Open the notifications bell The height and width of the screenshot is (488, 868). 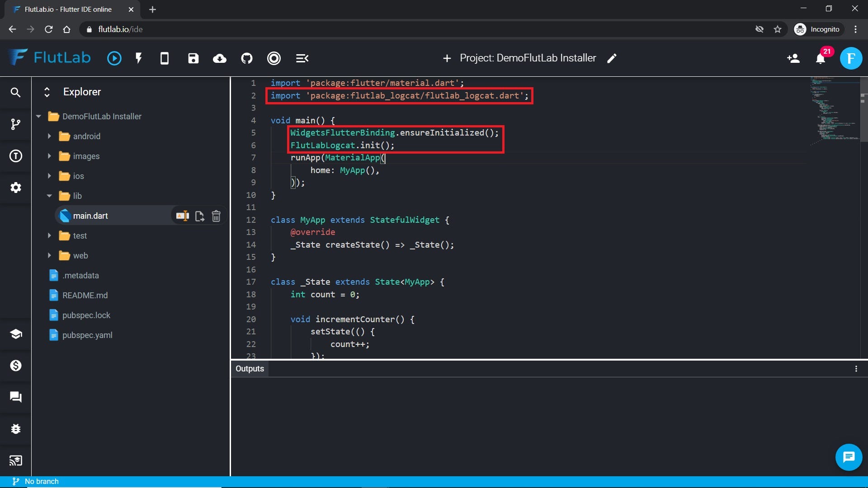[821, 58]
